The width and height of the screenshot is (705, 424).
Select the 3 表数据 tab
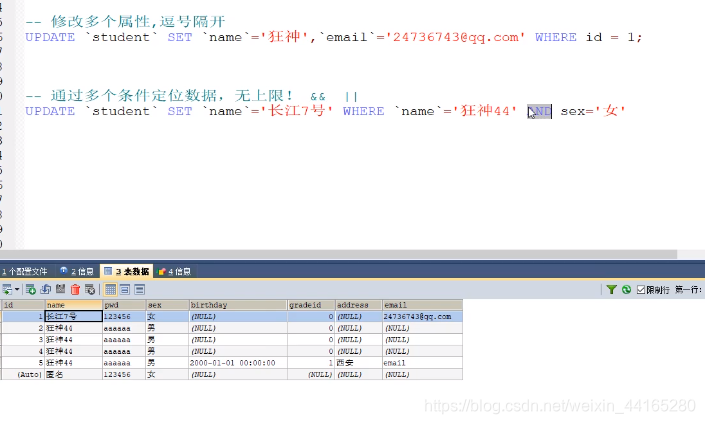click(126, 272)
